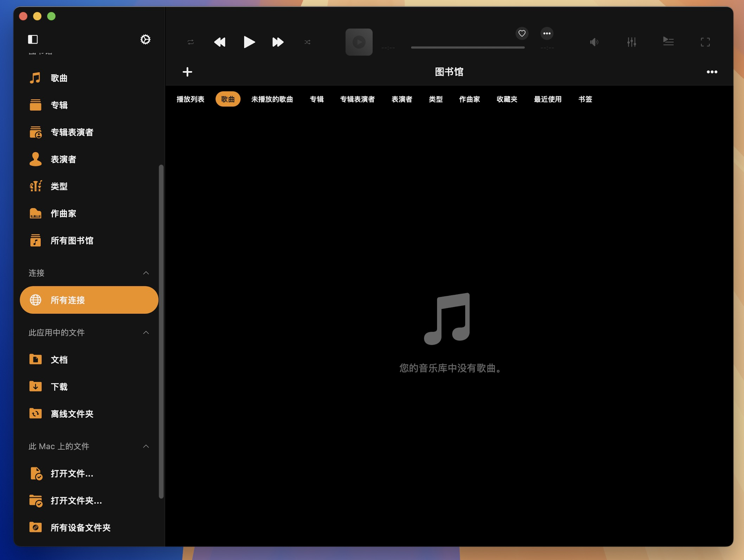Mark current track as favorite with heart
This screenshot has width=744, height=560.
click(521, 33)
